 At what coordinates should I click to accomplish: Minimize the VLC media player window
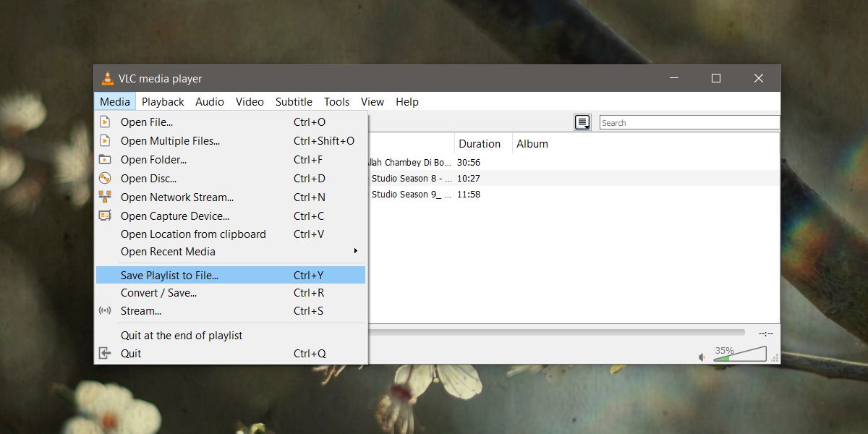tap(673, 78)
